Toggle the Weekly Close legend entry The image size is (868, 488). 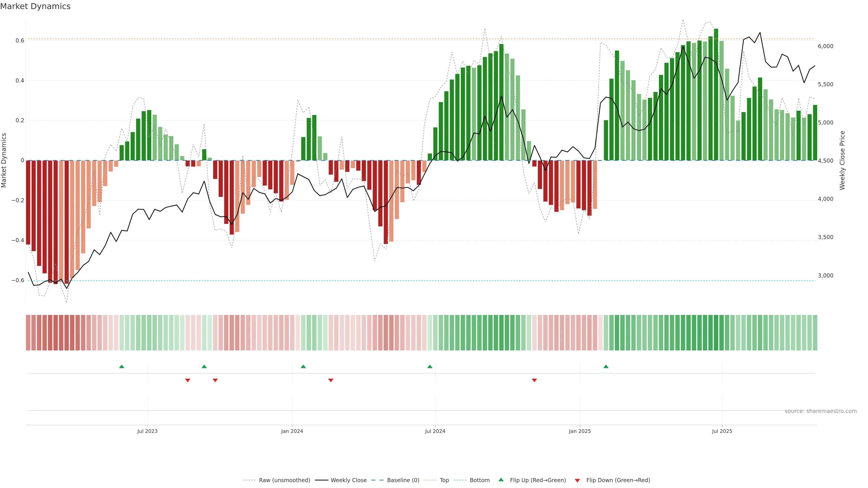(348, 480)
